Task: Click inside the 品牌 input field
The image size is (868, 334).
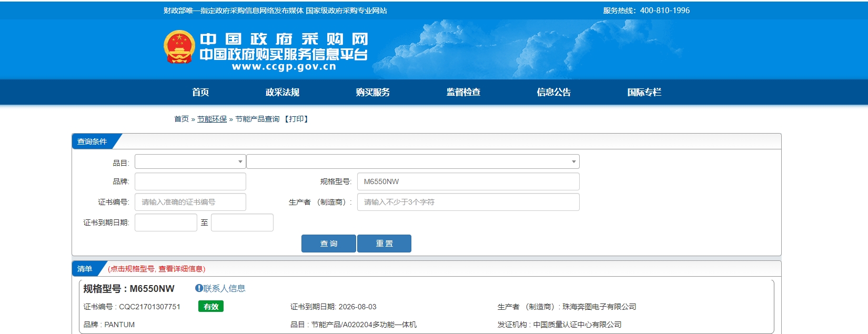Action: point(190,181)
